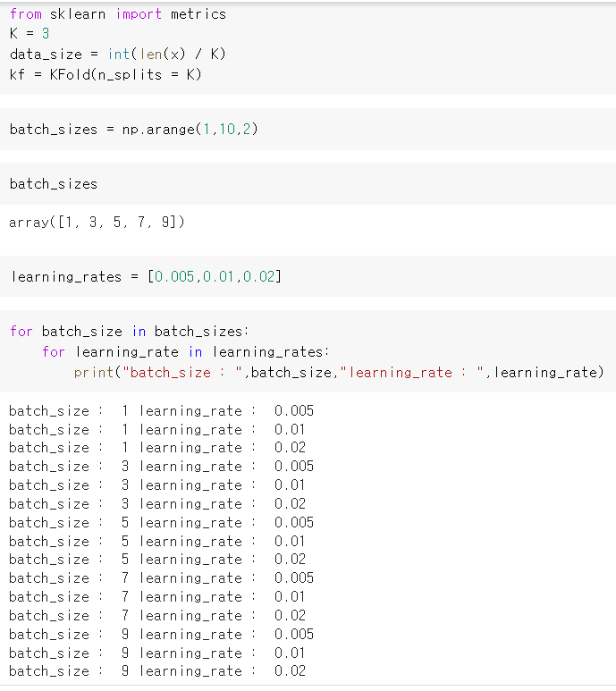
Task: Click the cell containing only 'batch_sizes'
Action: [308, 184]
